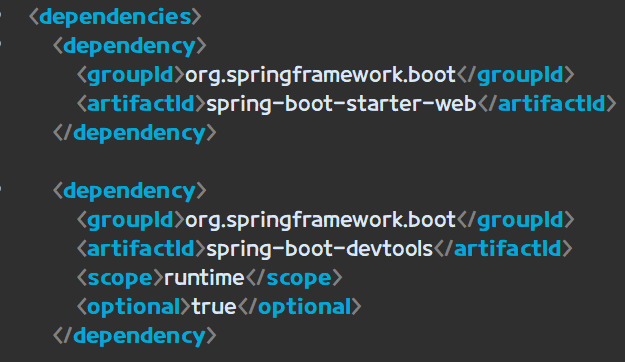Screen dimensions: 625x362
Task: Click the opening scope tag
Action: pos(120,278)
